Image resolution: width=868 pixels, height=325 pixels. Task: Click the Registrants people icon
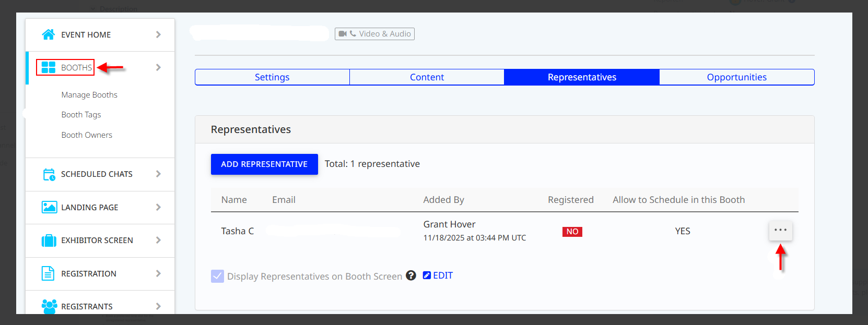(49, 306)
